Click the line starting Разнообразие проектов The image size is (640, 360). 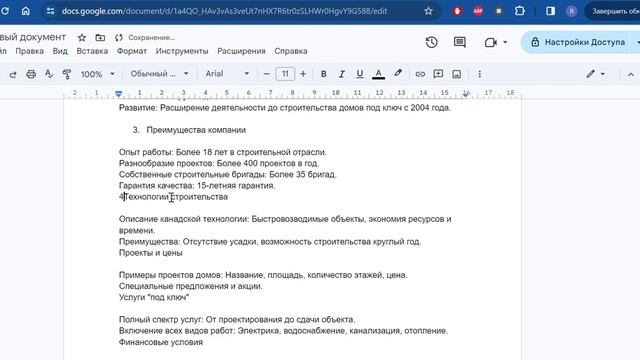(219, 163)
